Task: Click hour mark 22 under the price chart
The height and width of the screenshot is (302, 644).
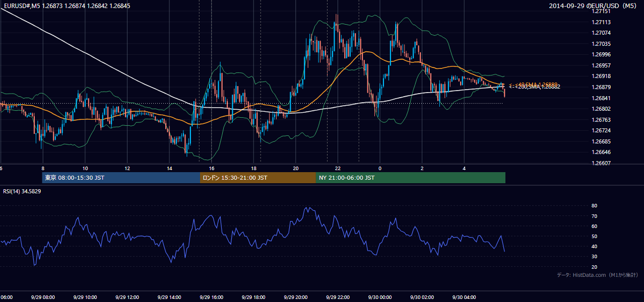Action: 338,168
